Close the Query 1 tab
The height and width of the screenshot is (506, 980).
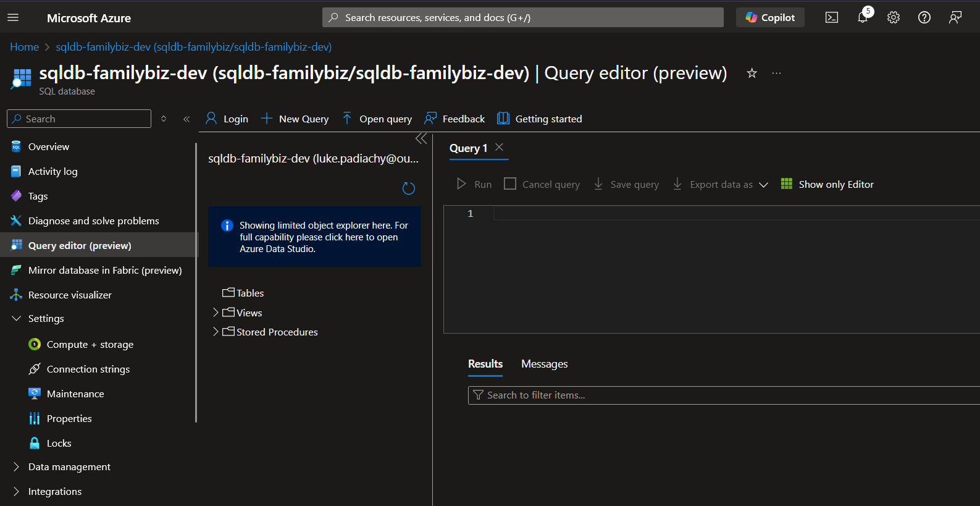[x=500, y=147]
